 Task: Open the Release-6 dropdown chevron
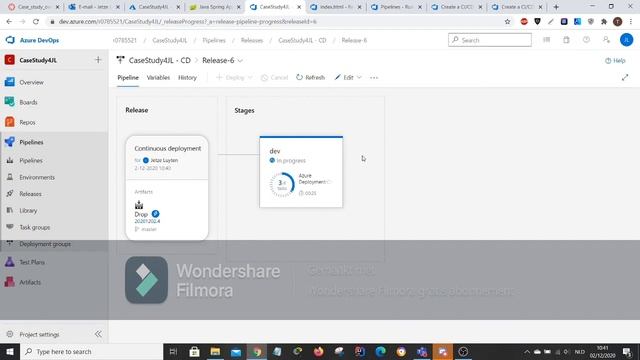(x=240, y=60)
